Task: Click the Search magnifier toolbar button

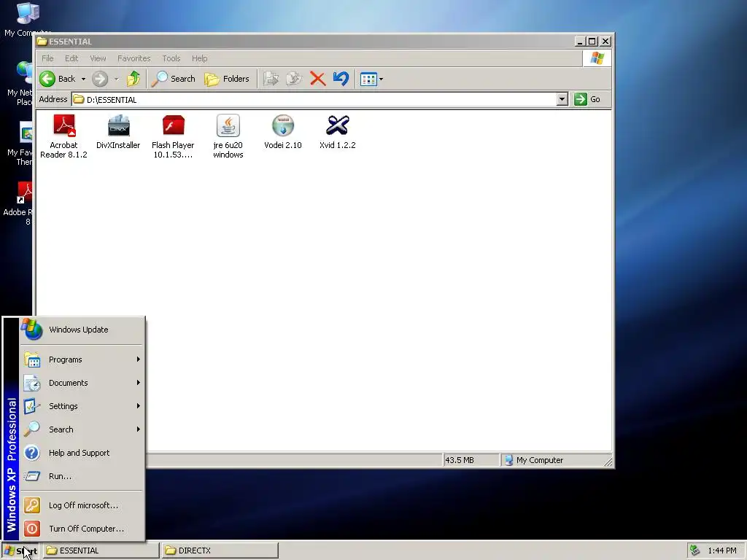Action: point(174,79)
